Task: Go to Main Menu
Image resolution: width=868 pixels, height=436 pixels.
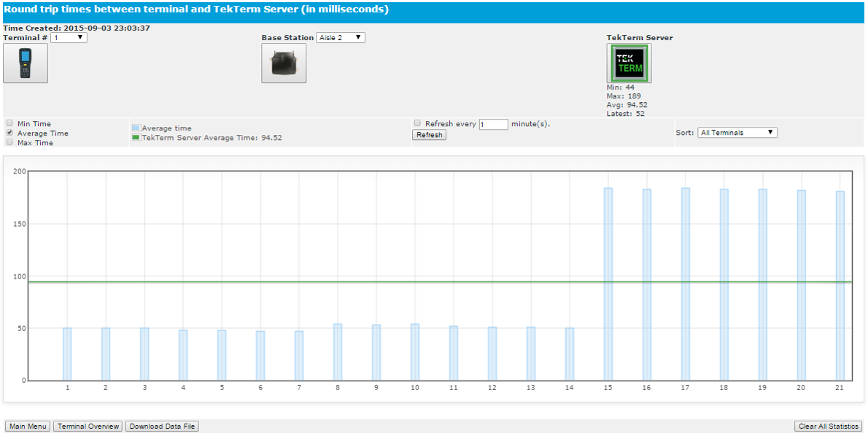Action: point(28,426)
